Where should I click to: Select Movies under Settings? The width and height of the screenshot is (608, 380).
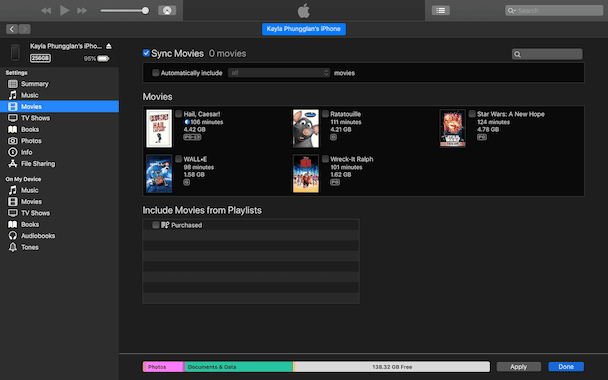pos(59,106)
